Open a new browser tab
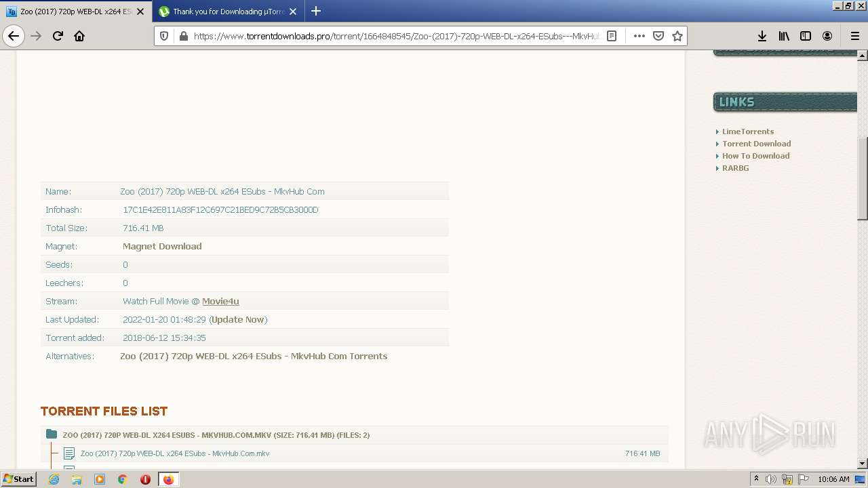Viewport: 868px width, 488px height. 316,12
